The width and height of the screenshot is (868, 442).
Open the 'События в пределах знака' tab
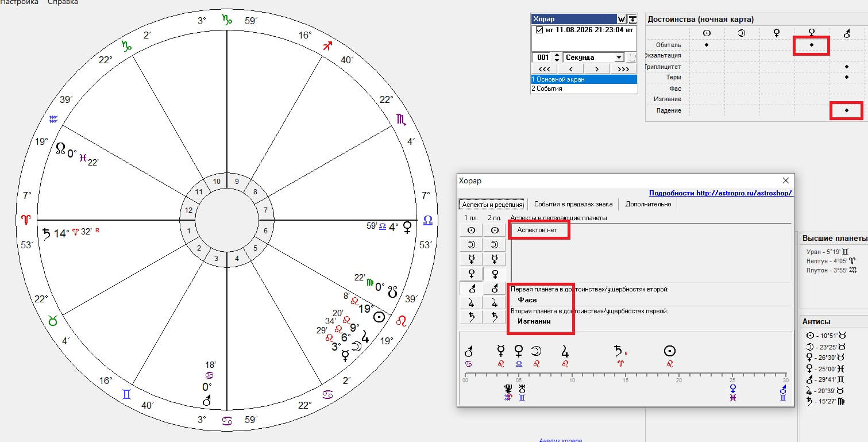tap(573, 204)
